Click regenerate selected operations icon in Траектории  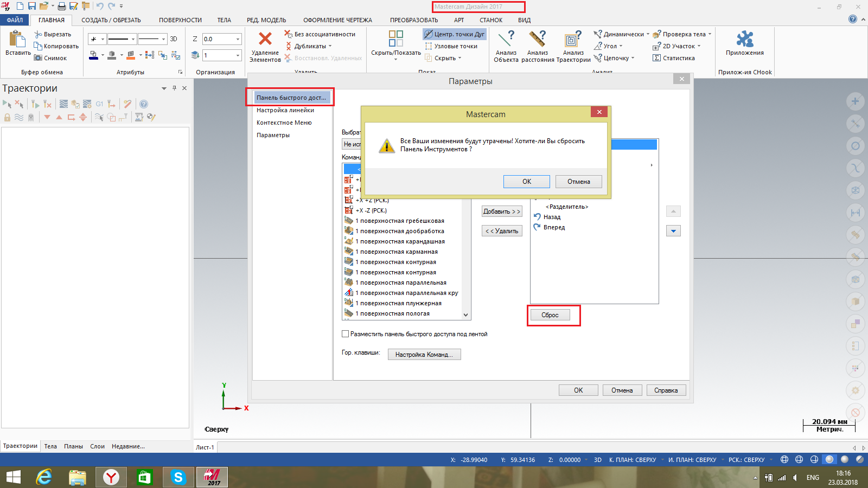(35, 104)
